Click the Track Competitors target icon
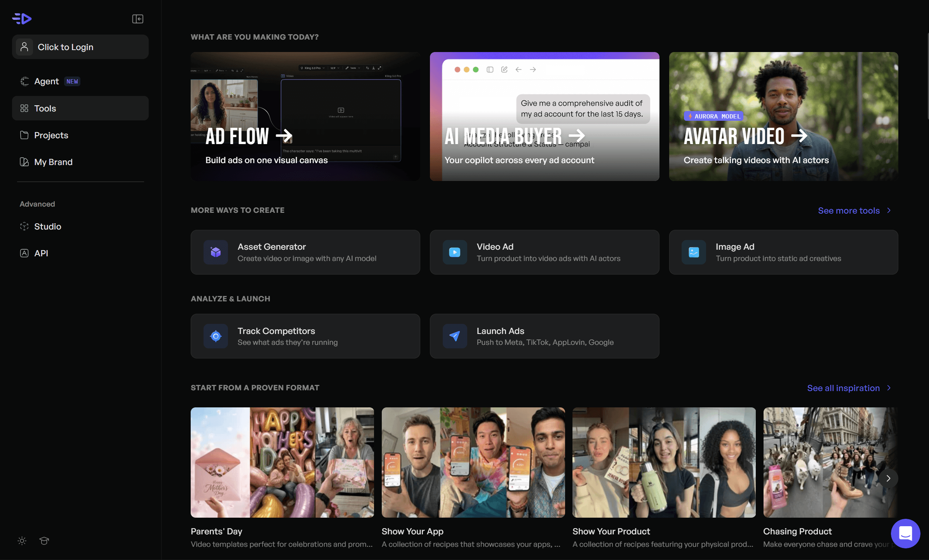Image resolution: width=929 pixels, height=560 pixels. (216, 336)
